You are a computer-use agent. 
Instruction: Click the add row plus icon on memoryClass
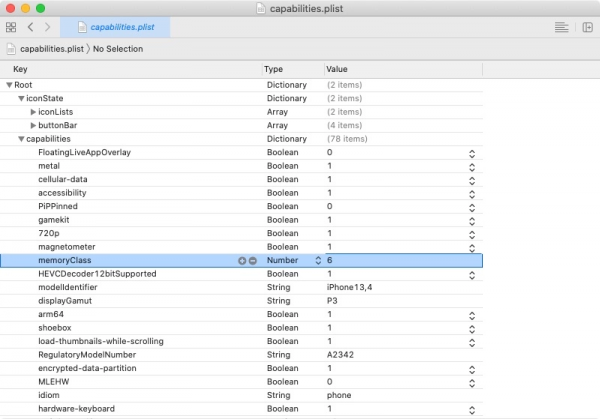[242, 260]
